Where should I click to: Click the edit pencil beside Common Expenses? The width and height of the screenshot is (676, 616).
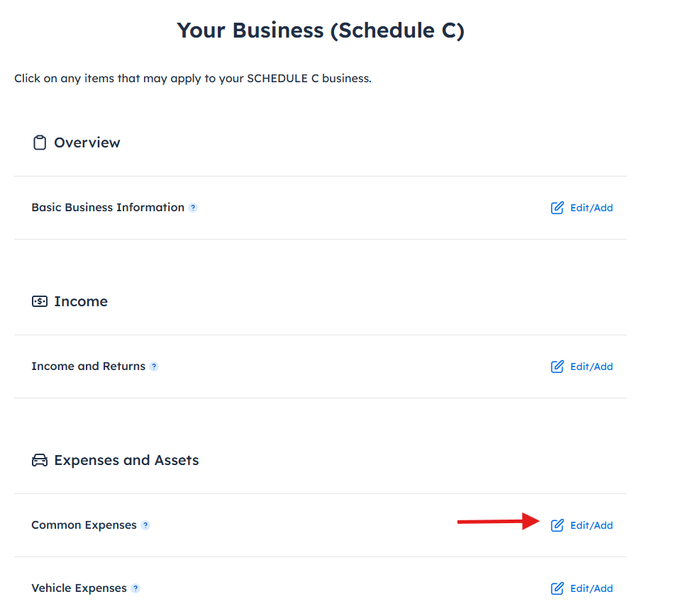pyautogui.click(x=558, y=525)
